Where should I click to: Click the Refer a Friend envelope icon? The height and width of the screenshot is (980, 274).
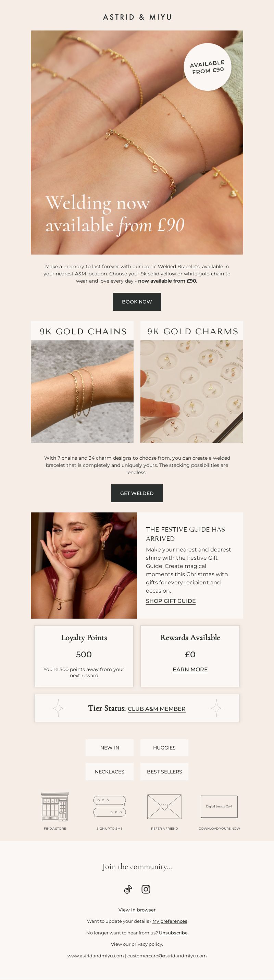tap(164, 806)
